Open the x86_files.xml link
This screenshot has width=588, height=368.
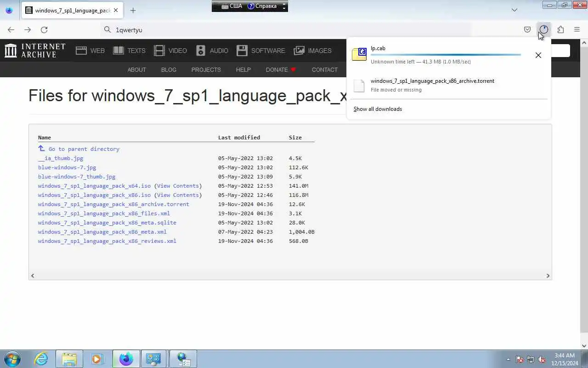pos(104,213)
